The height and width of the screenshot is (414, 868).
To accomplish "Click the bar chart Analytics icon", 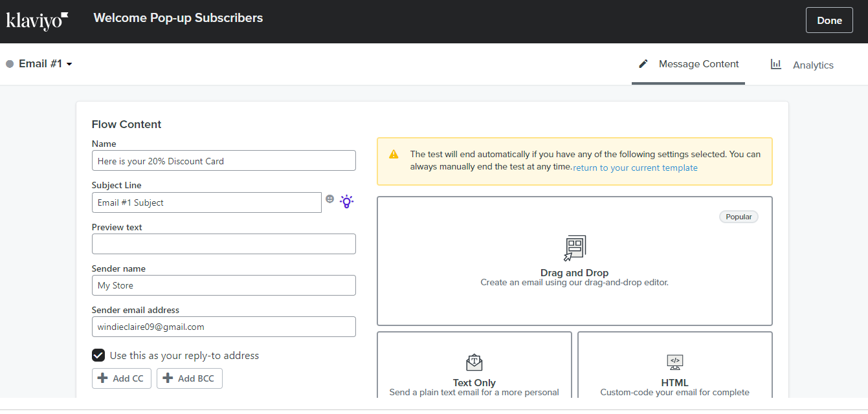I will pos(775,64).
